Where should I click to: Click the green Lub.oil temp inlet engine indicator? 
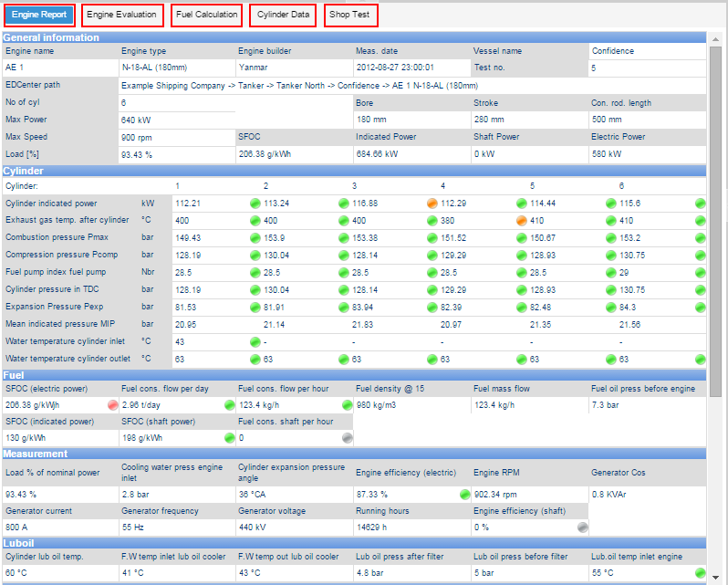(699, 573)
